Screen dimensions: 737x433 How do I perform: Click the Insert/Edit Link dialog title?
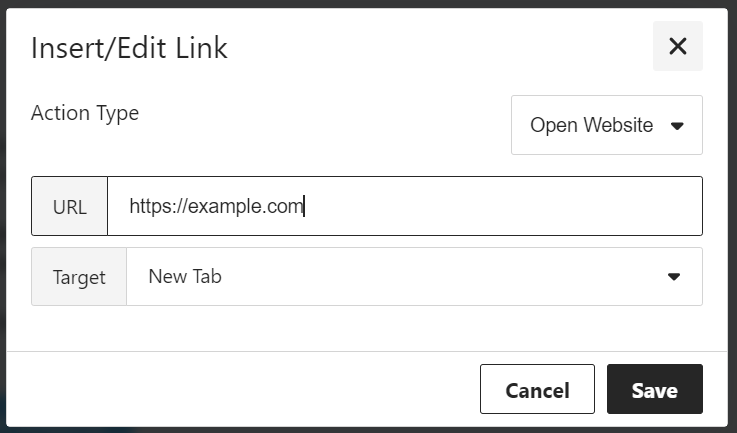coord(129,48)
